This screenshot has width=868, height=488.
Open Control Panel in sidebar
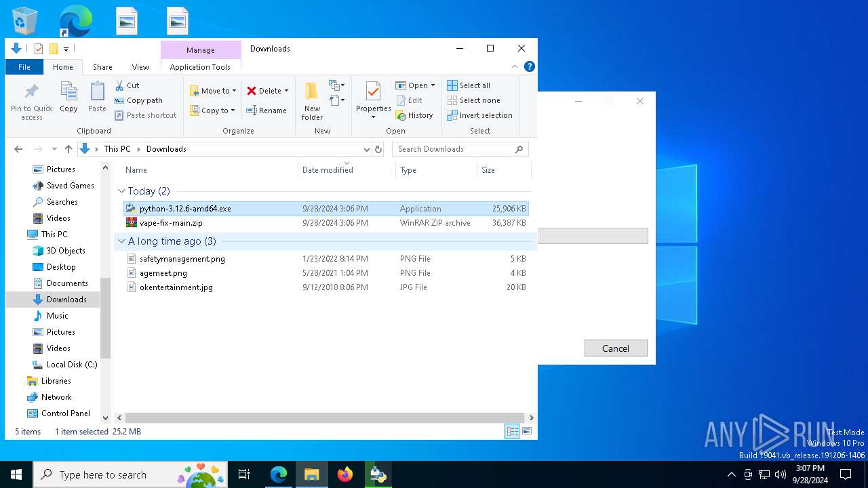tap(58, 413)
